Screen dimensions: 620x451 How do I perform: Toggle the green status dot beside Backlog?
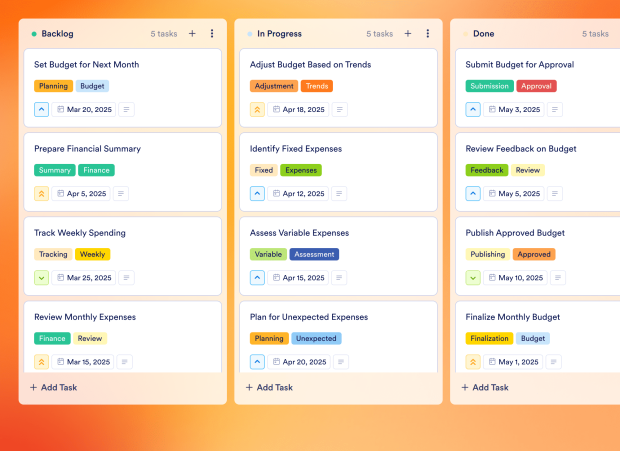coord(34,34)
